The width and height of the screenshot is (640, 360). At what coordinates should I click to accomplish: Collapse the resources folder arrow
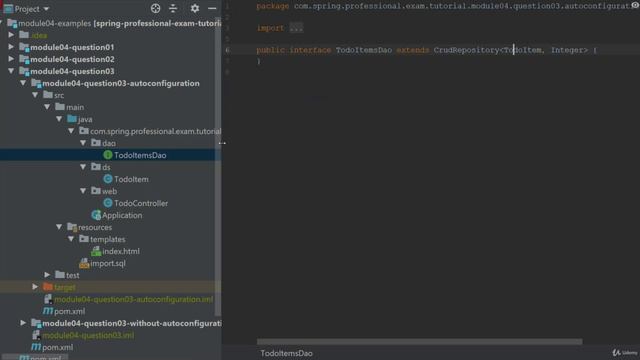click(59, 227)
